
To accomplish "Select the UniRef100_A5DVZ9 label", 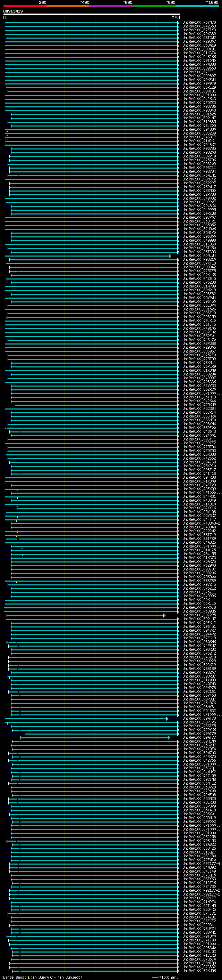I will 199,787.
